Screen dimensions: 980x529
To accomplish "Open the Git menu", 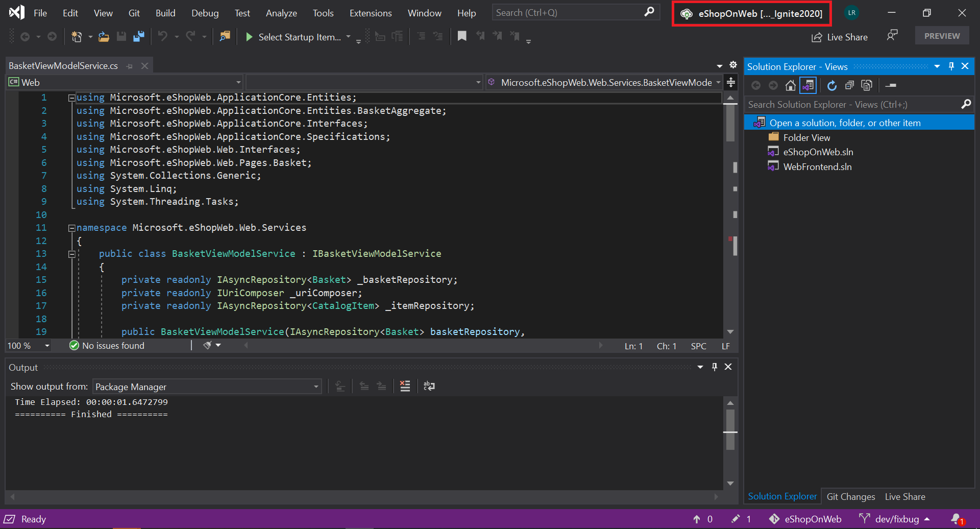I will tap(134, 13).
